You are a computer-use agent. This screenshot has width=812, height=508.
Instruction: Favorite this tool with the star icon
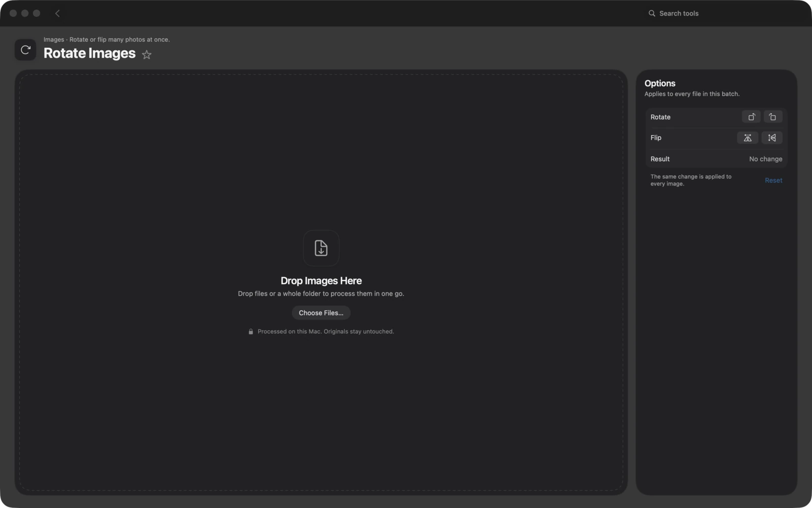pos(147,54)
